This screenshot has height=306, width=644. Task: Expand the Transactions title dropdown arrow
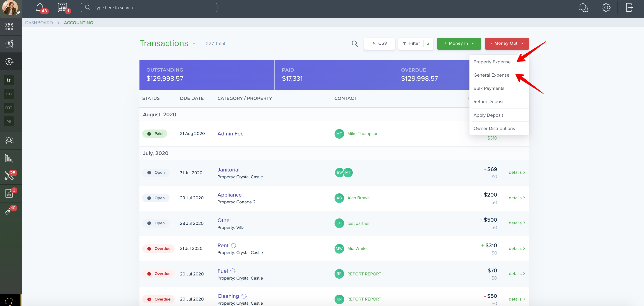(194, 44)
